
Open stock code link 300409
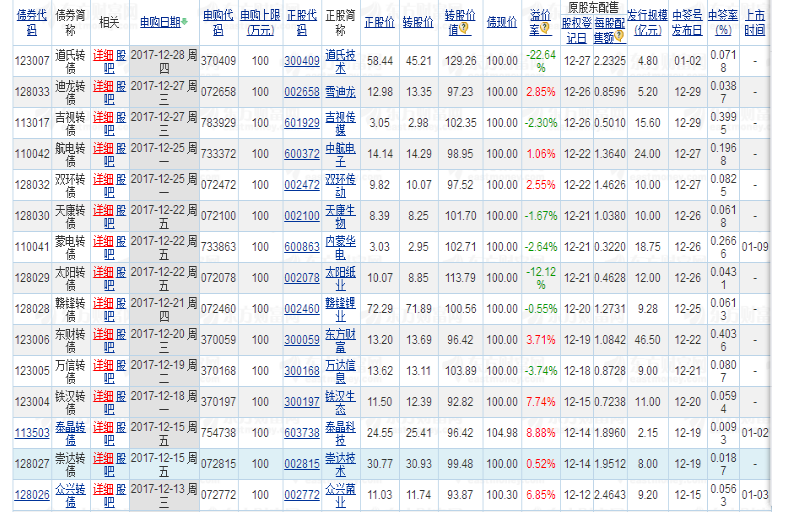coord(301,61)
